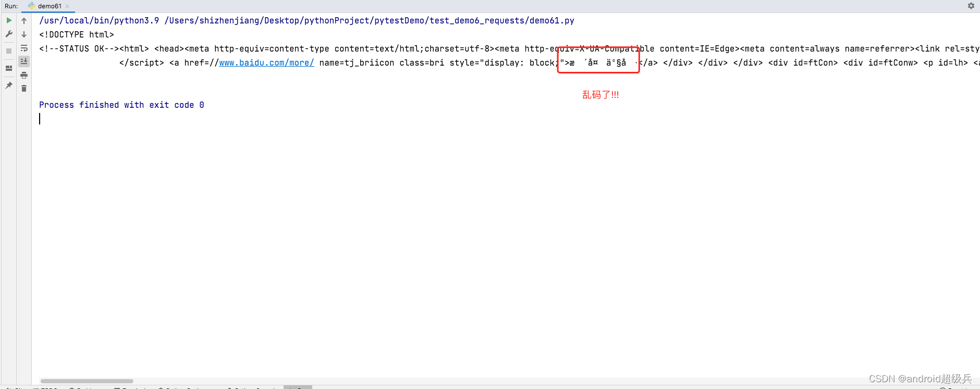The width and height of the screenshot is (980, 389).
Task: Select the demo61 run tab
Action: (49, 6)
